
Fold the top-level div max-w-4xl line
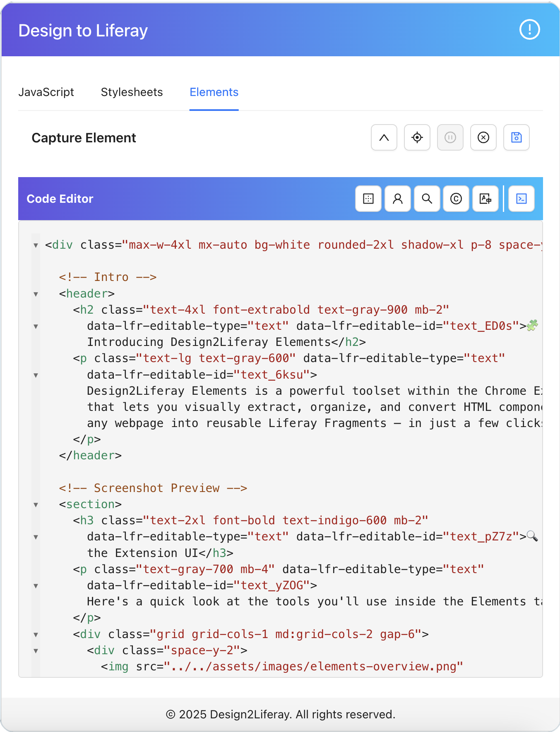click(x=36, y=245)
